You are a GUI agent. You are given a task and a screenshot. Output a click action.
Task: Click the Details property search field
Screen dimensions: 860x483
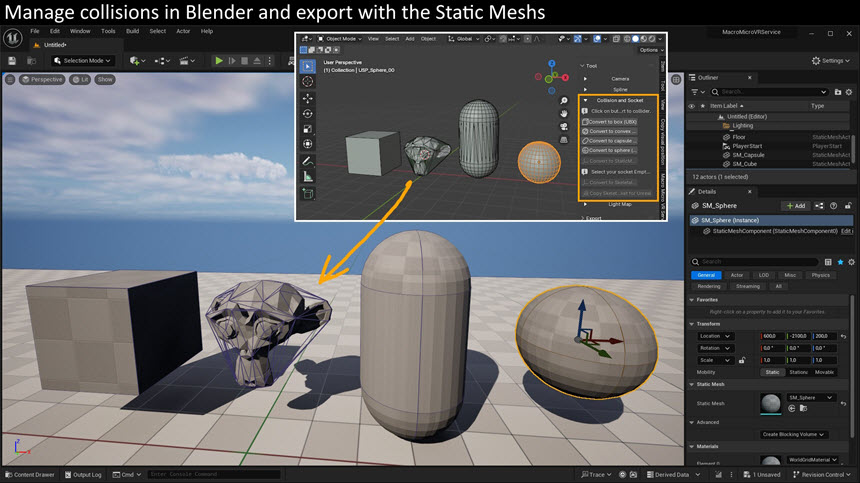click(755, 262)
